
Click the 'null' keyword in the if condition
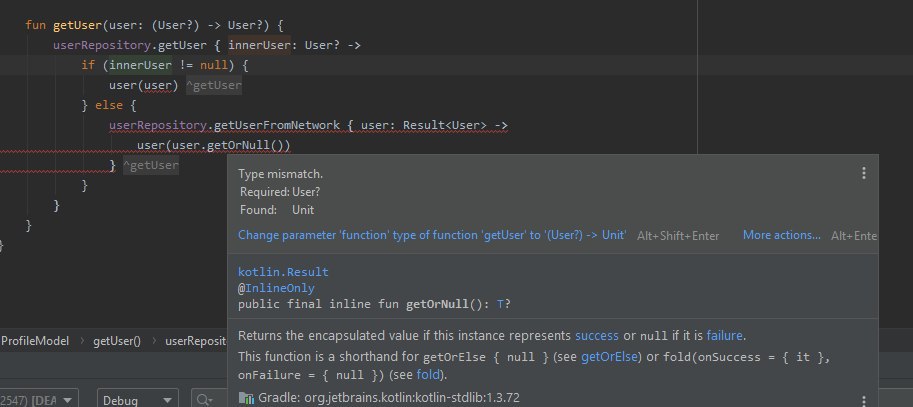(214, 65)
